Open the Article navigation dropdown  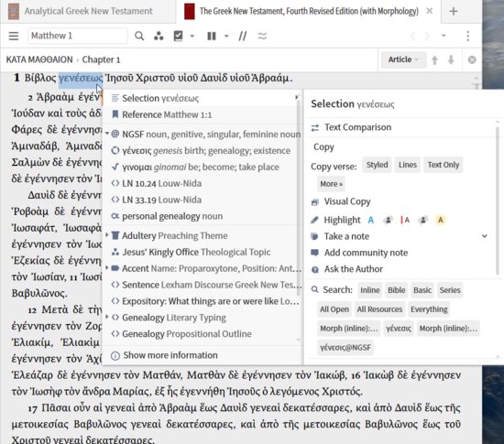tap(403, 60)
